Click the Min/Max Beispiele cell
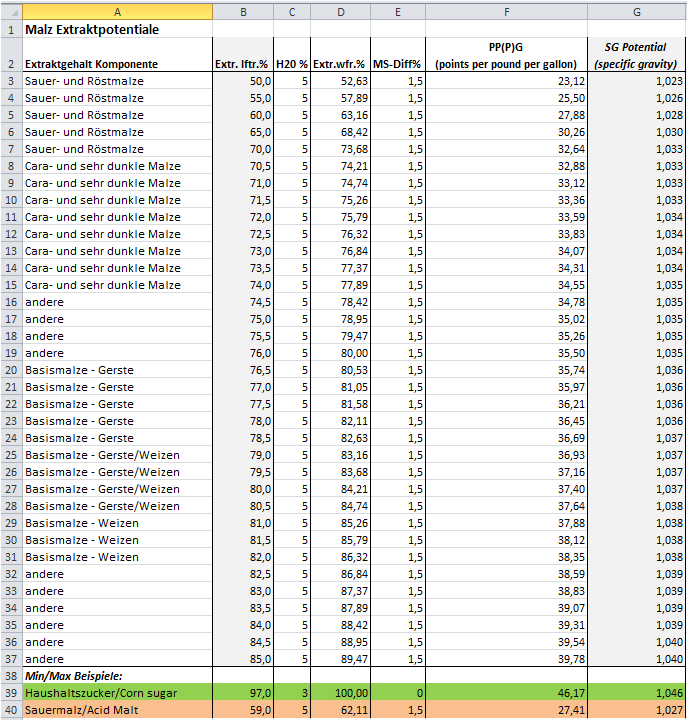Image resolution: width=688 pixels, height=721 pixels. click(116, 676)
